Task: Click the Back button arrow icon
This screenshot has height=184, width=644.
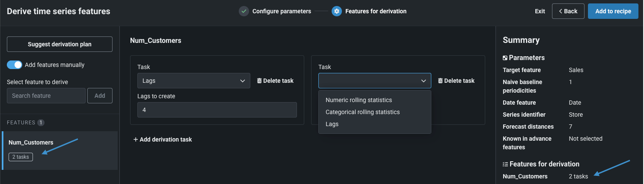Action: tap(560, 11)
